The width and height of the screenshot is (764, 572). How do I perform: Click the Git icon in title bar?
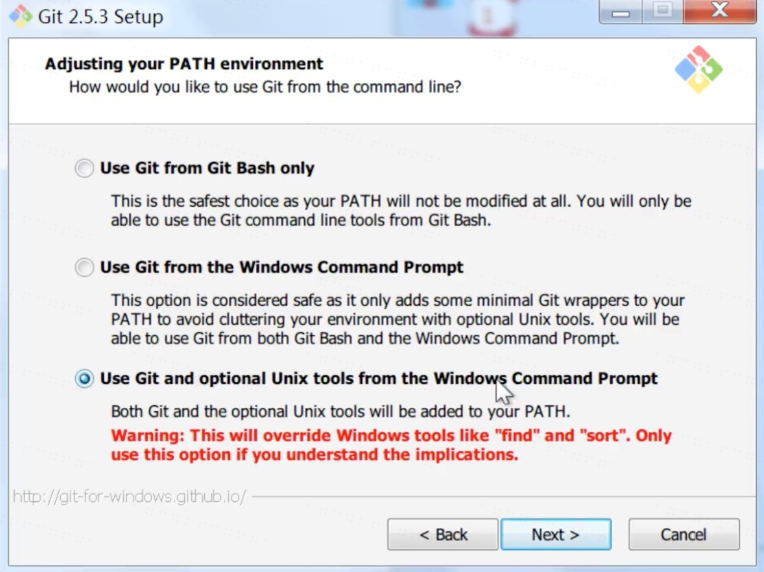coord(20,17)
